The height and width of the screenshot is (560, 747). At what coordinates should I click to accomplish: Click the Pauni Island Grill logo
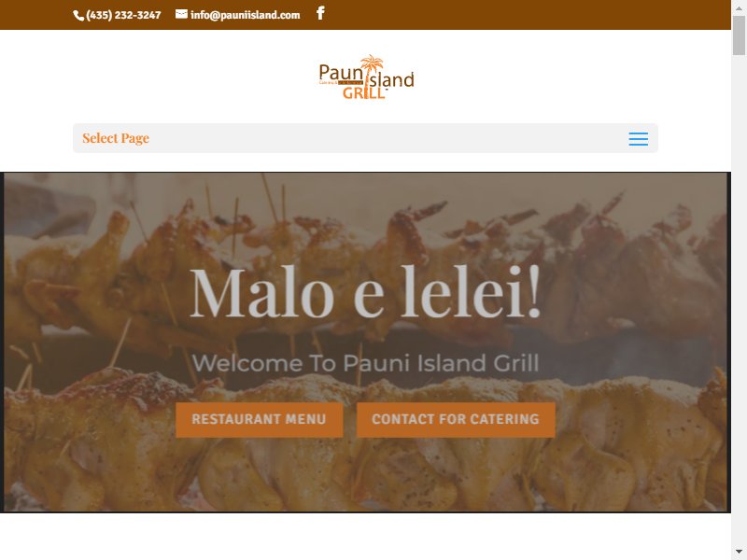(x=366, y=77)
